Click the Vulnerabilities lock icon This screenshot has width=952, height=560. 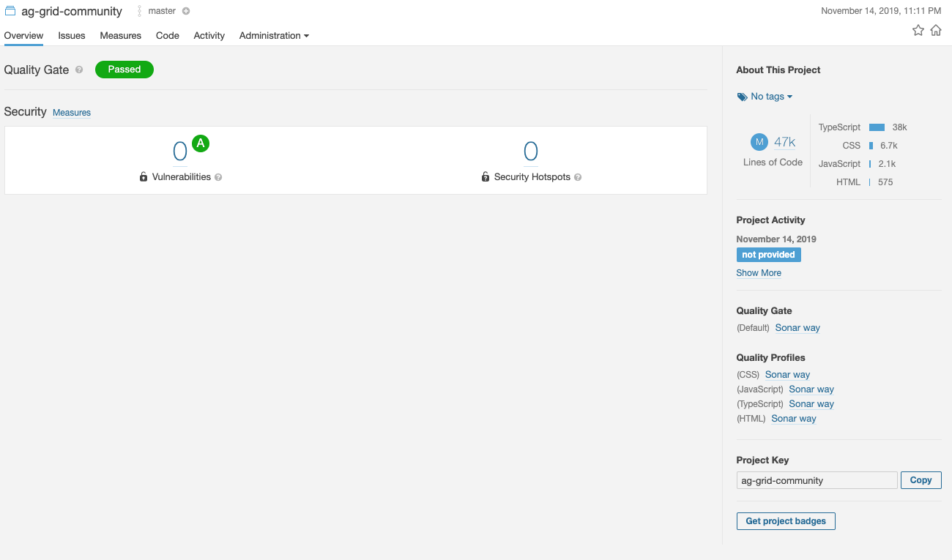click(144, 176)
